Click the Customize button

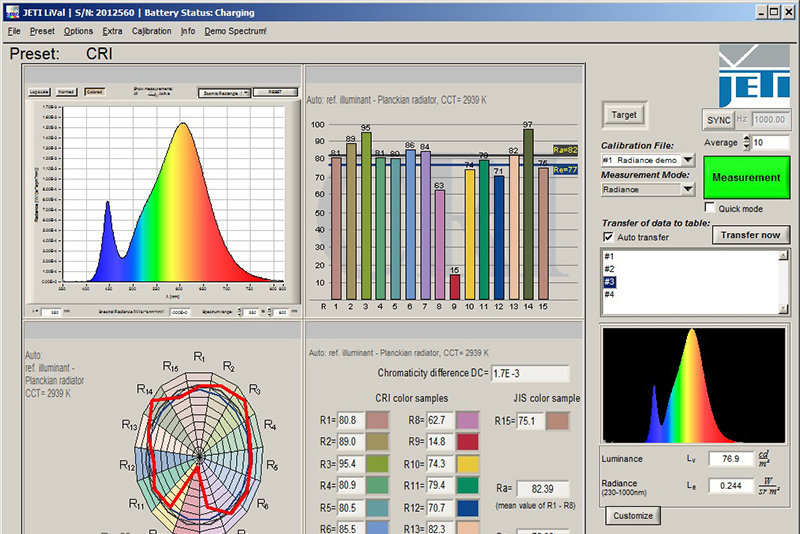pos(633,516)
